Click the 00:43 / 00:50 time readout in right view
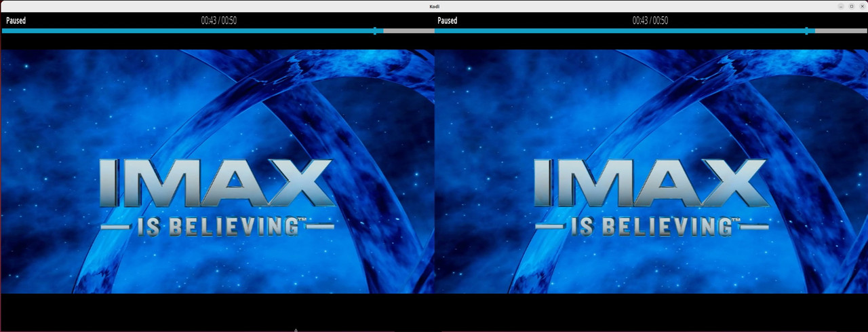The image size is (868, 332). (650, 21)
